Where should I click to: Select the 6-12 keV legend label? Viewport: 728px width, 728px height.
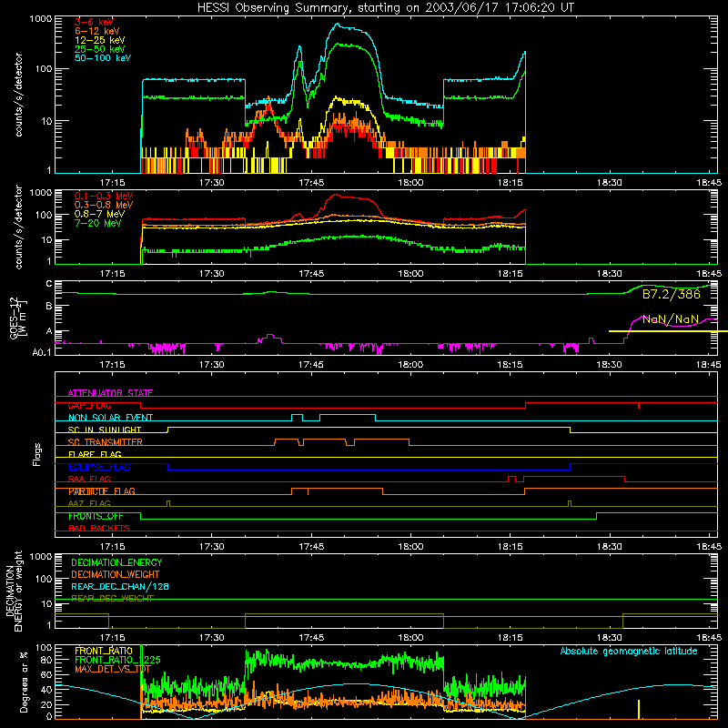(97, 31)
